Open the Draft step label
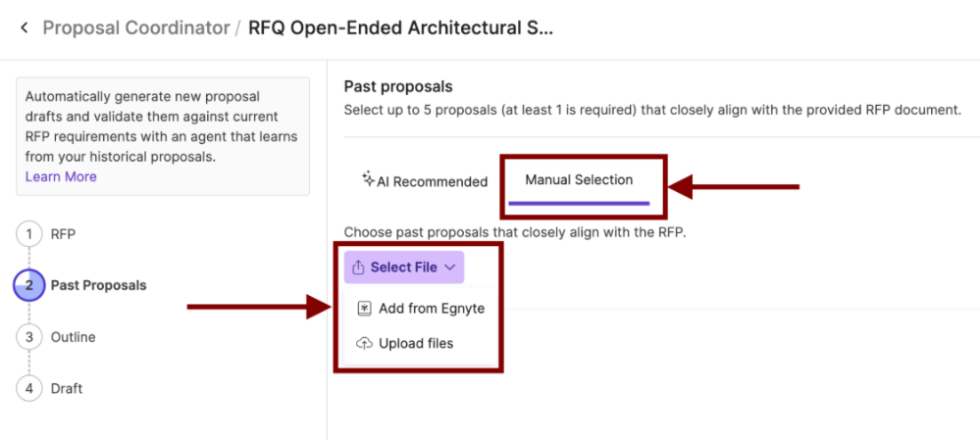Viewport: 980px width, 440px height. [67, 388]
